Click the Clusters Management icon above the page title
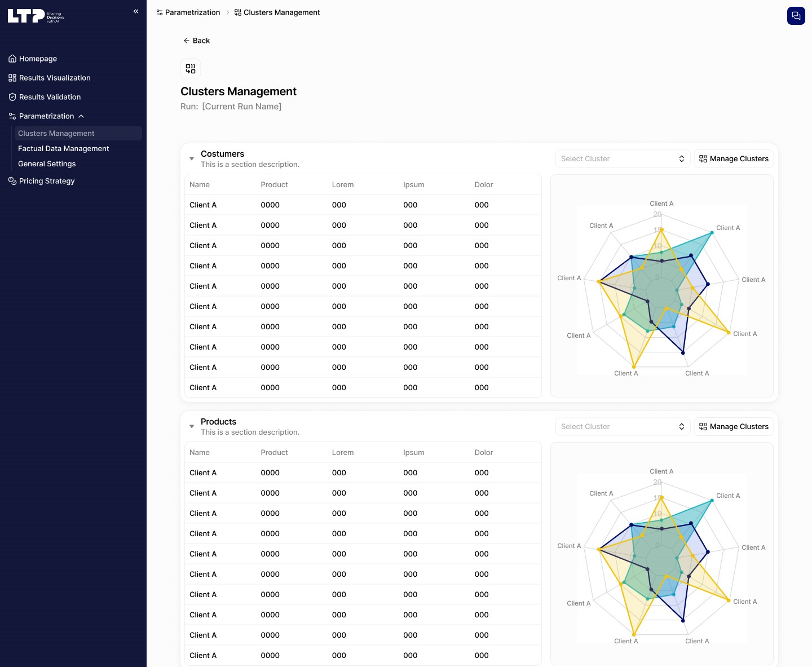This screenshot has height=667, width=812. [x=191, y=68]
